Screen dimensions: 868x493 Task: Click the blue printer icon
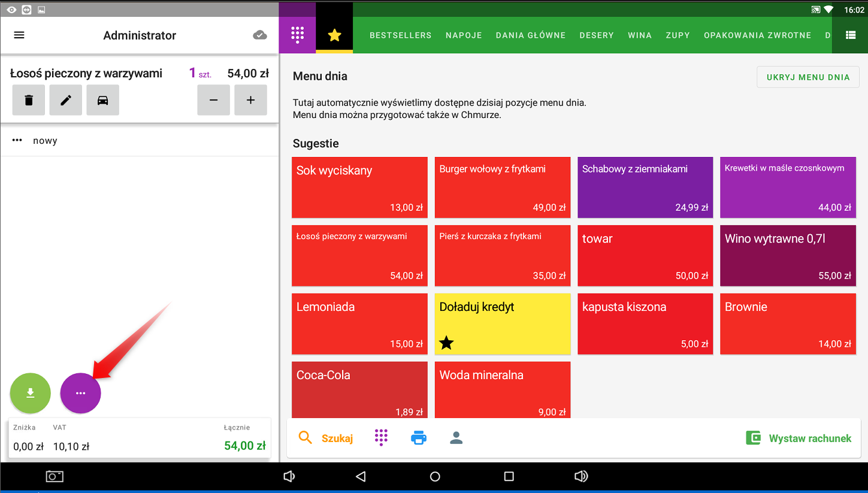[x=419, y=438]
